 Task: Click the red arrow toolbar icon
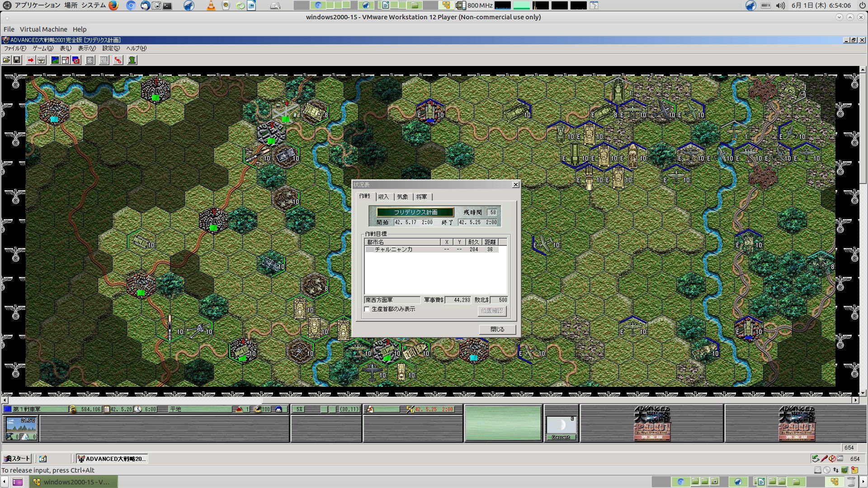point(30,60)
